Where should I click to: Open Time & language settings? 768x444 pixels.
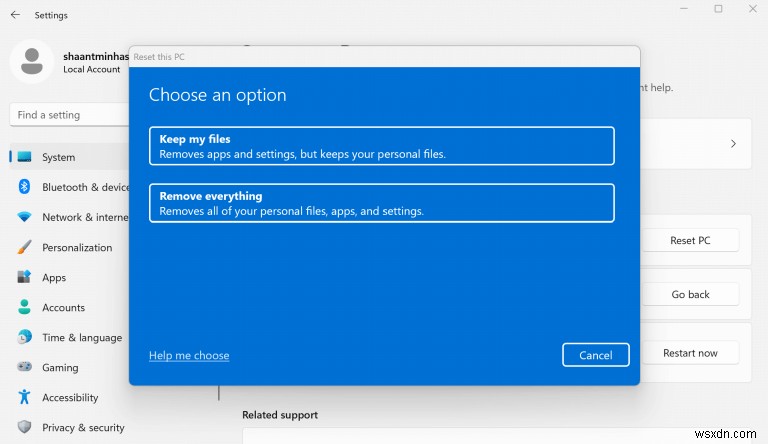point(70,337)
